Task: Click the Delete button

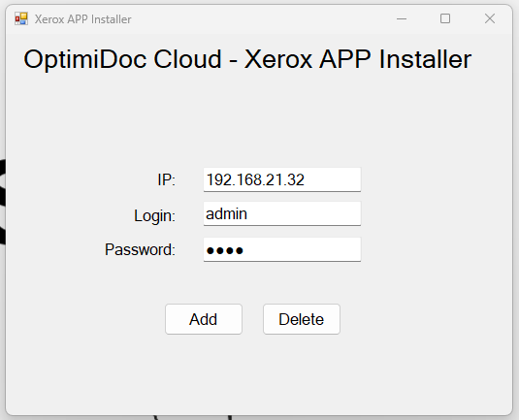Action: click(x=301, y=319)
